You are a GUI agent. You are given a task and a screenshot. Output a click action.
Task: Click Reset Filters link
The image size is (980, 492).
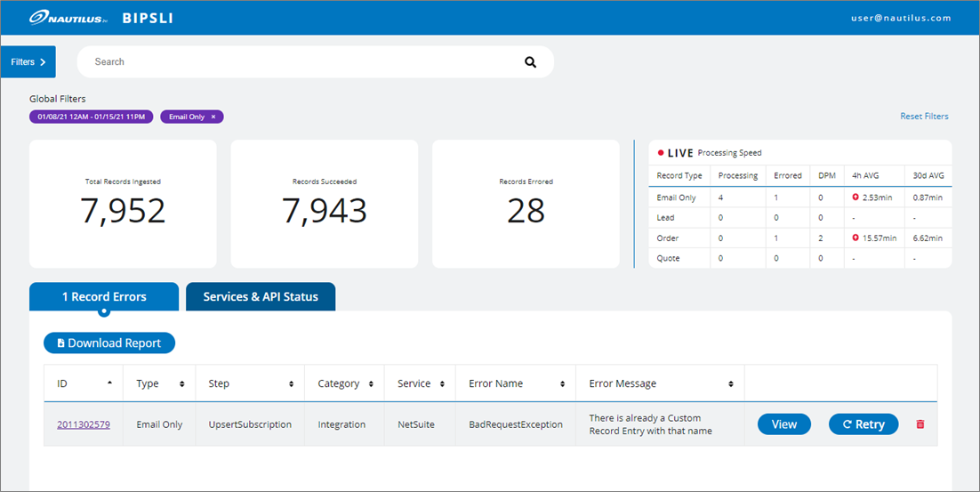pyautogui.click(x=924, y=117)
